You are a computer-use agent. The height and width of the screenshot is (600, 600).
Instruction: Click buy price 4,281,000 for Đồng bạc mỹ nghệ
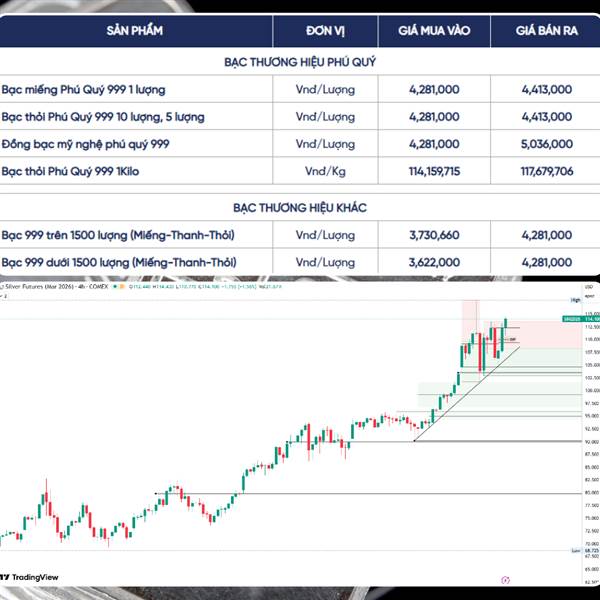pyautogui.click(x=434, y=144)
